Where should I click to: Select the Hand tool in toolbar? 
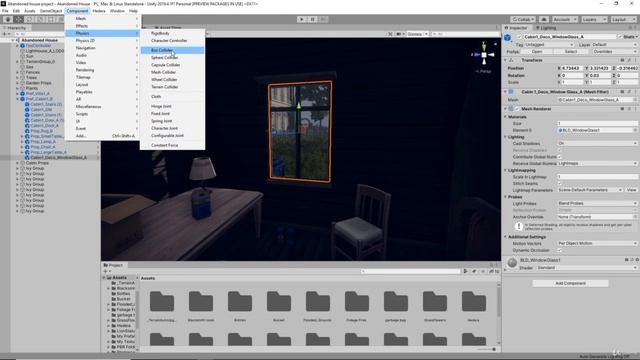click(8, 19)
